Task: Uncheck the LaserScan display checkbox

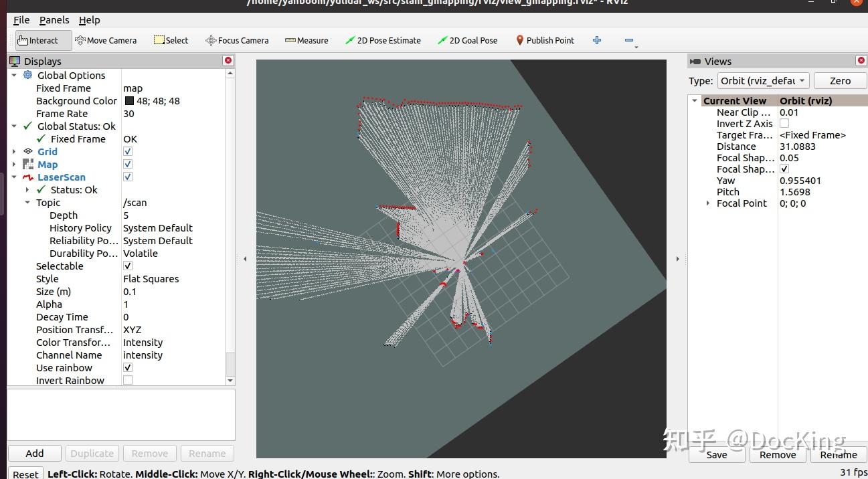Action: [x=128, y=177]
